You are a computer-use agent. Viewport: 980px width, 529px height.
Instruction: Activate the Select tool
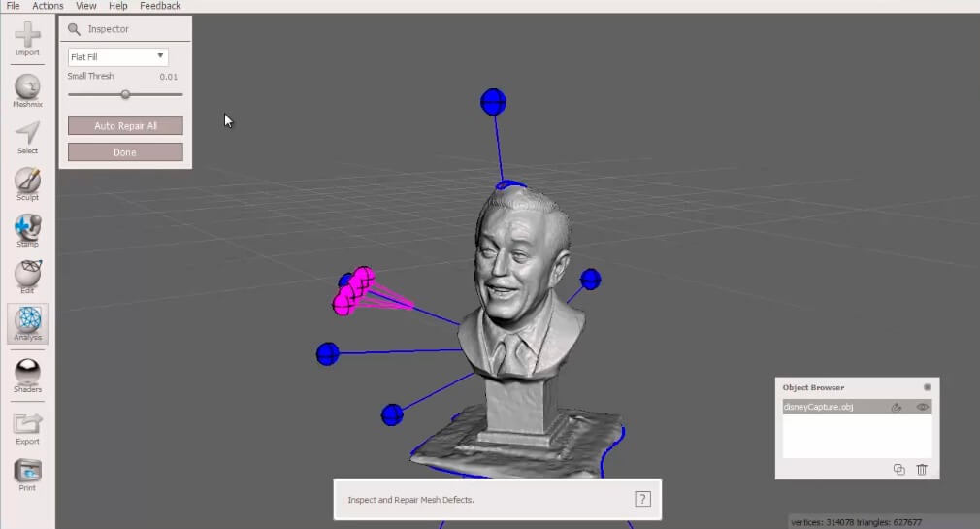click(x=27, y=138)
